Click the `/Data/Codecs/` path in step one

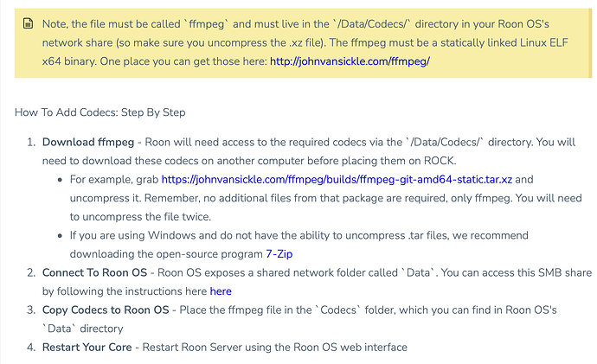pyautogui.click(x=445, y=143)
